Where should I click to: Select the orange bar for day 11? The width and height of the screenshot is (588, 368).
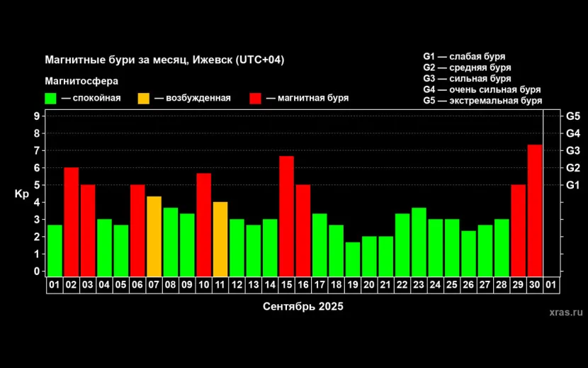point(220,239)
